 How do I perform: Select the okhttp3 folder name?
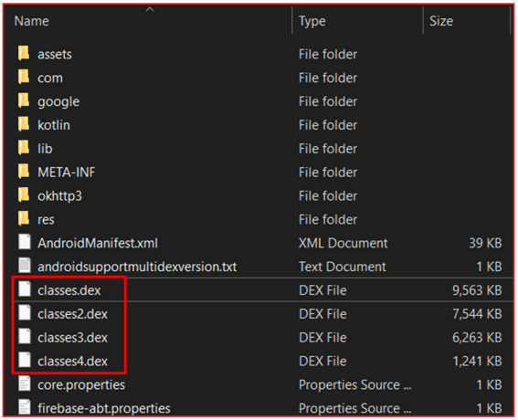click(59, 196)
